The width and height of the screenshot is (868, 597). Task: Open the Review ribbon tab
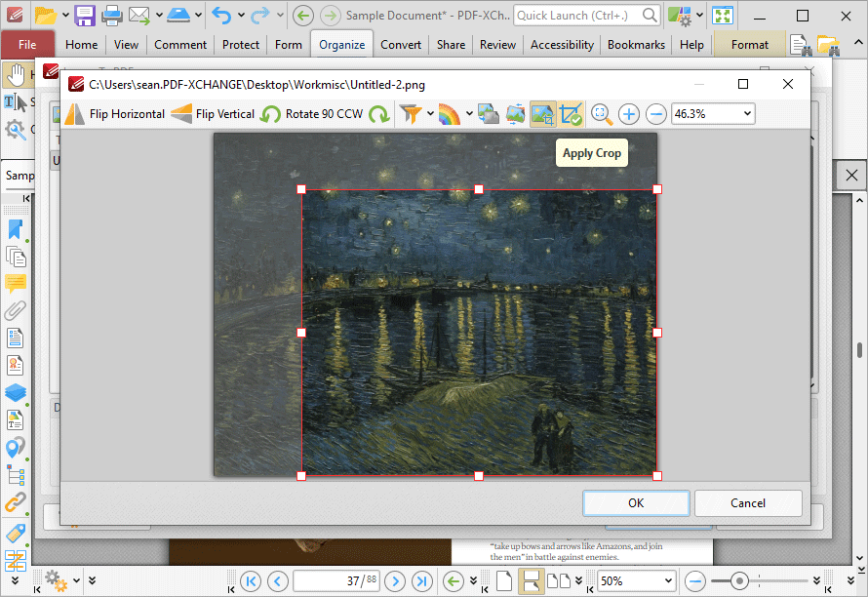pyautogui.click(x=497, y=45)
